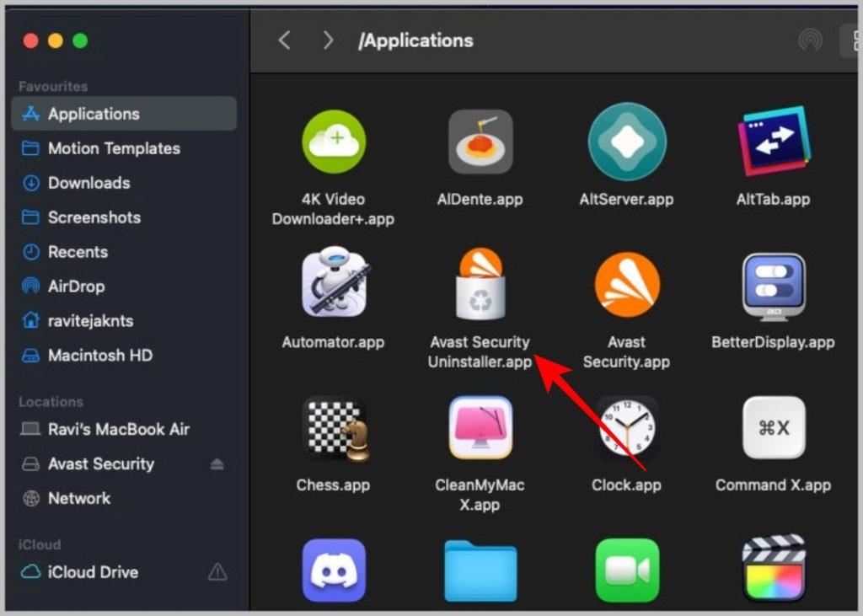This screenshot has width=863, height=616.
Task: Click the CleanMyMac X.app label
Action: point(480,495)
